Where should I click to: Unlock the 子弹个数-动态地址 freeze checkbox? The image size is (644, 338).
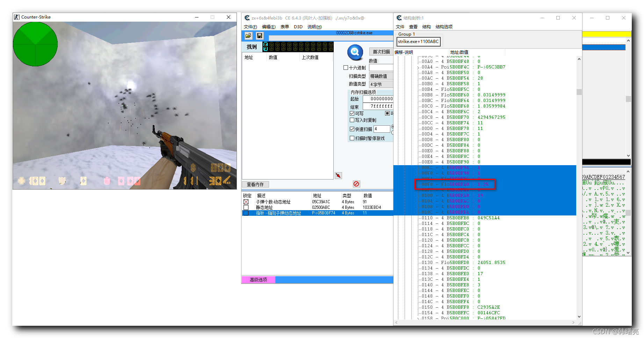246,202
